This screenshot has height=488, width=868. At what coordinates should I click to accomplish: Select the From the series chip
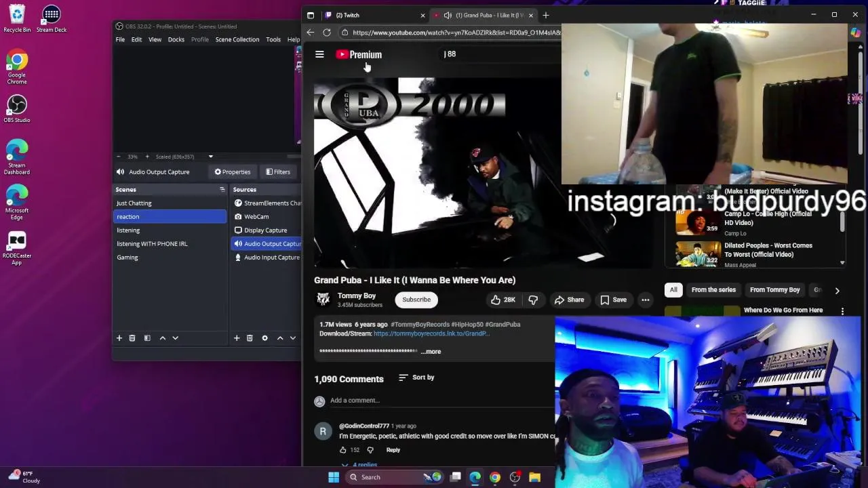[713, 290]
